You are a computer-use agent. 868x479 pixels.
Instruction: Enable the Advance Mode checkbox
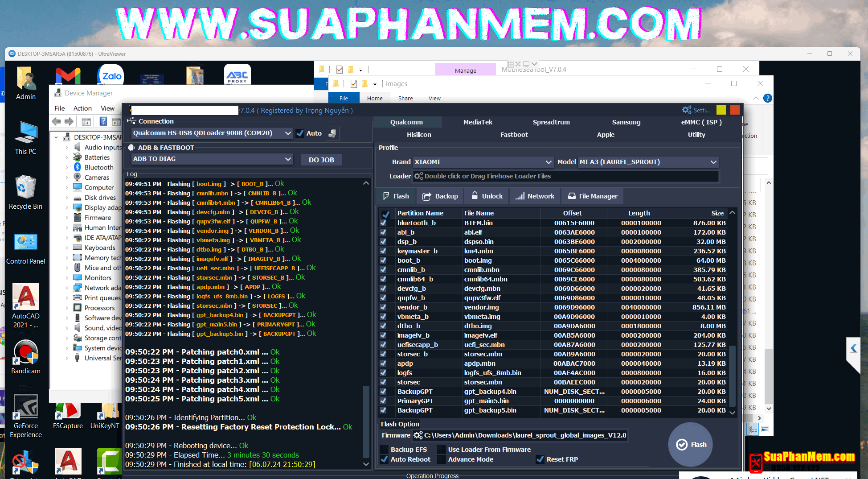[442, 459]
